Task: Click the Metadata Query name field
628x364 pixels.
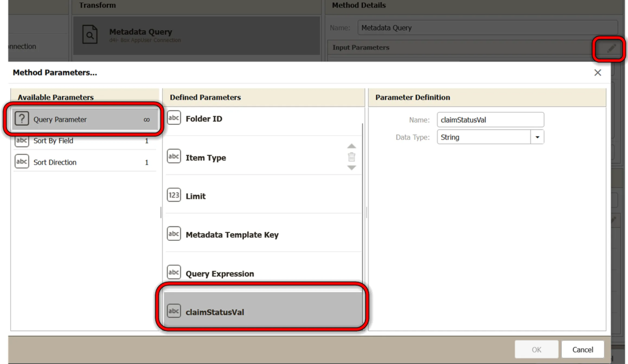Action: click(488, 28)
